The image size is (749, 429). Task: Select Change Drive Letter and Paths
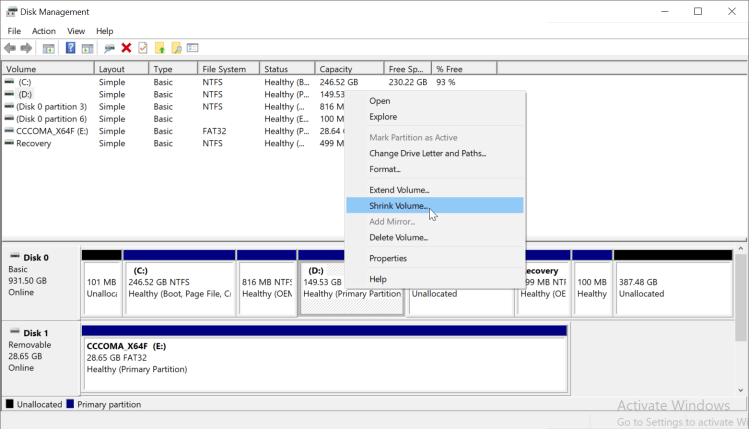click(435, 153)
